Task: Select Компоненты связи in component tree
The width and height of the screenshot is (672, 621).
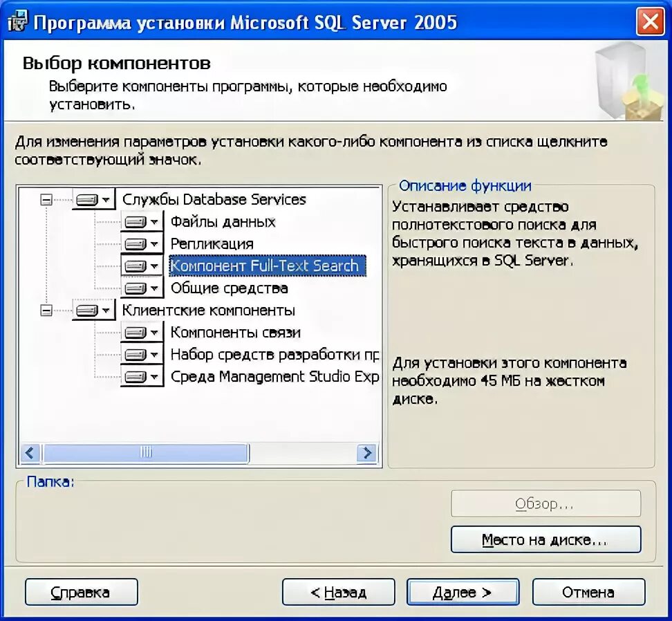Action: [235, 333]
